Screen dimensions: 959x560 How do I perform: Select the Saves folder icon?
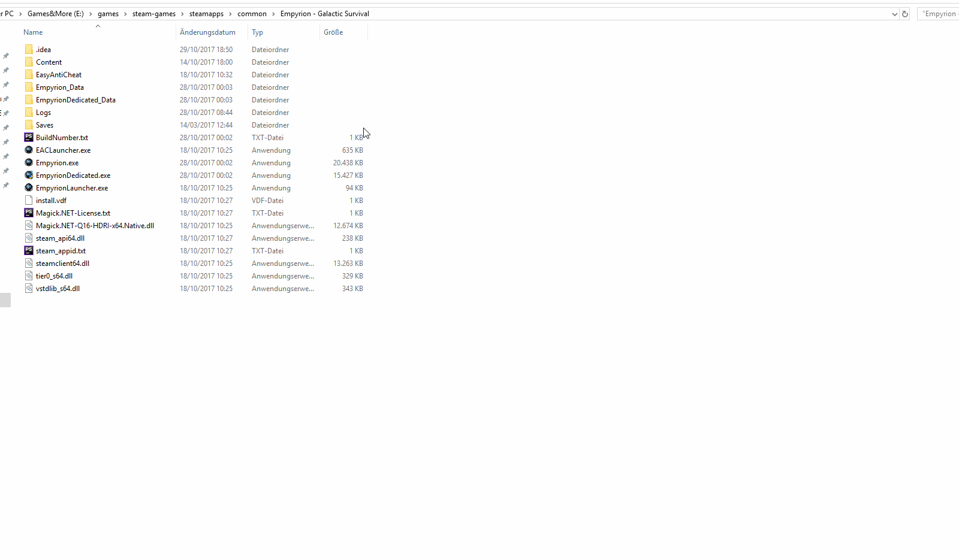tap(29, 125)
